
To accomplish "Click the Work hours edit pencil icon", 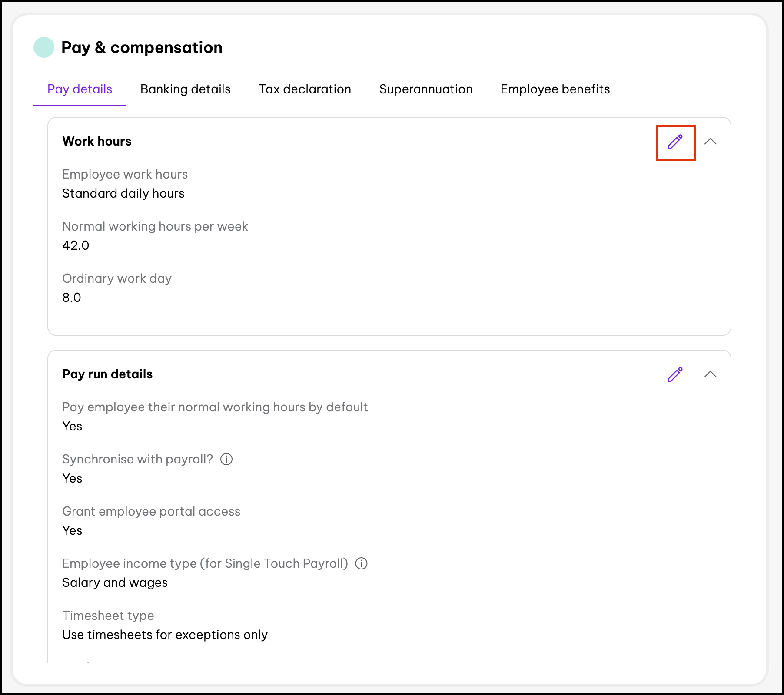I will (675, 142).
